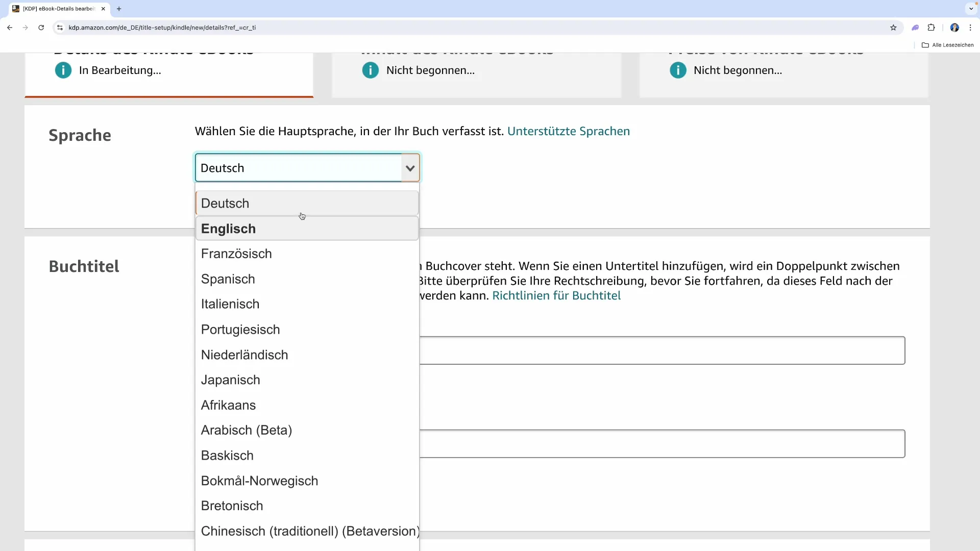
Task: Open Chrome three-dot menu
Action: coord(970,28)
